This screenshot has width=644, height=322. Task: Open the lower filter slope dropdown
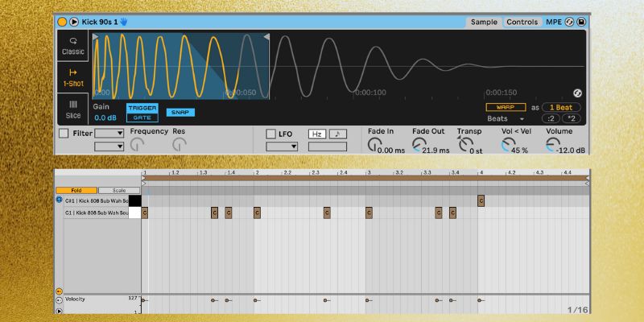tap(109, 147)
